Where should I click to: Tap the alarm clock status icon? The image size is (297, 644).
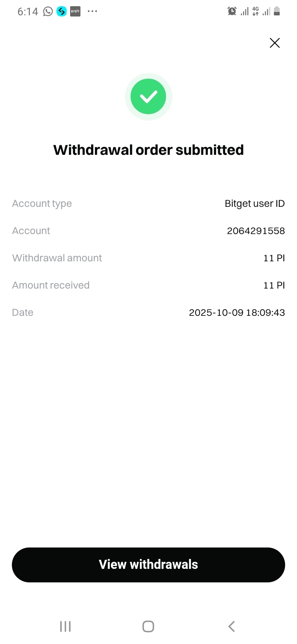click(x=232, y=12)
